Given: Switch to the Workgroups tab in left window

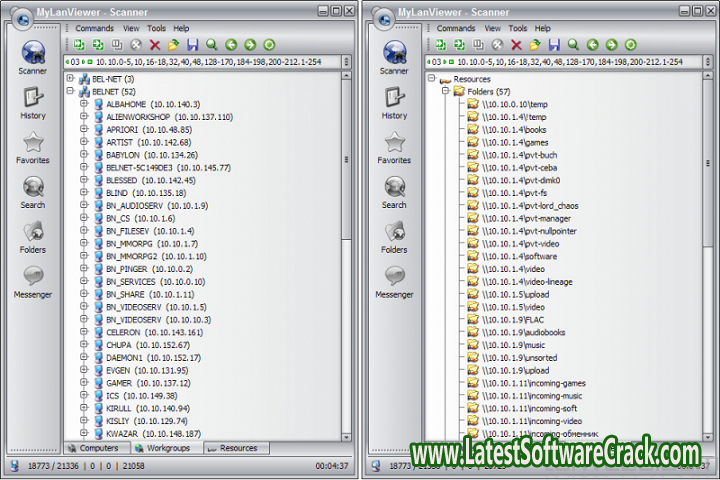Looking at the screenshot, I should (x=166, y=448).
